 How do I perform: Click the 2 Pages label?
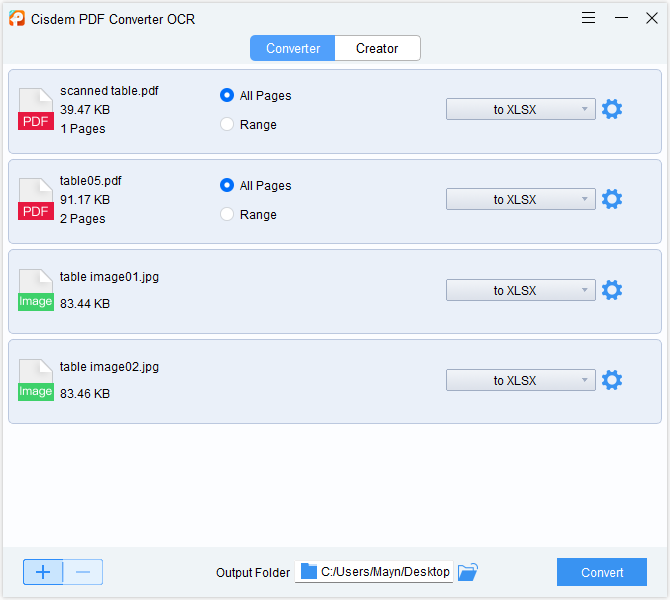point(82,219)
